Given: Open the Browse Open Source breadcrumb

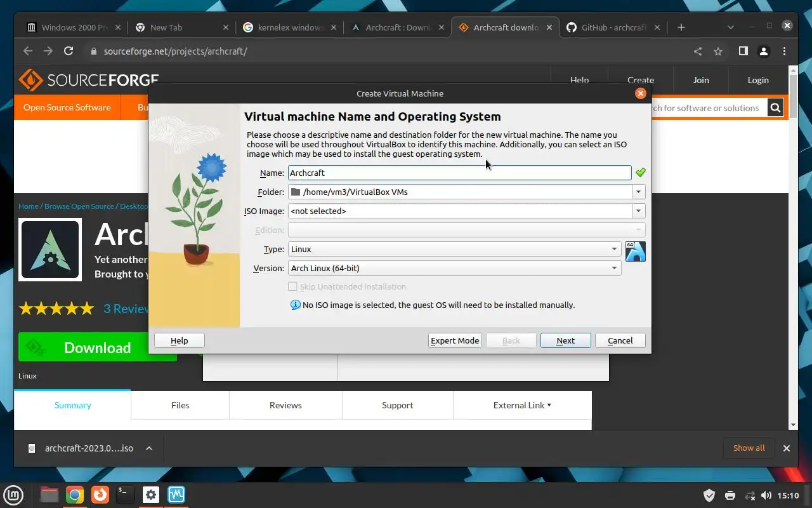Looking at the screenshot, I should click(79, 206).
